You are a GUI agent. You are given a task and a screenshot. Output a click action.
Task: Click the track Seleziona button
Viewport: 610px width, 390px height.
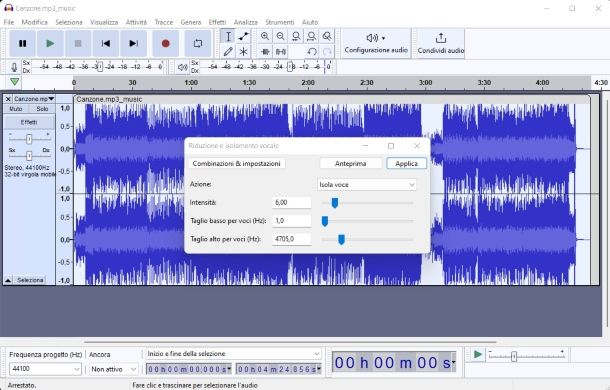30,280
